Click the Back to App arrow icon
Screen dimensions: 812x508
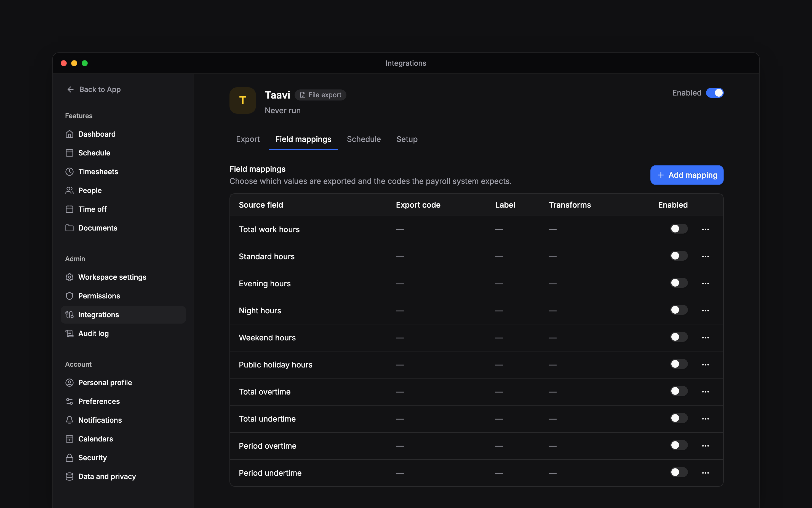(x=70, y=89)
